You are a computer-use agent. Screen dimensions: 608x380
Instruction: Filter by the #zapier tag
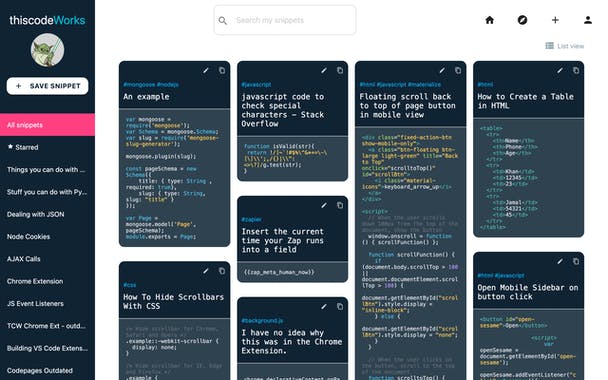coord(251,219)
